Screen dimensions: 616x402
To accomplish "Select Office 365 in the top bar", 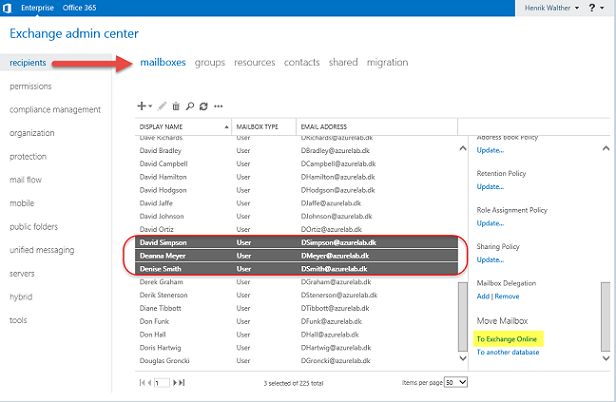I will click(79, 8).
